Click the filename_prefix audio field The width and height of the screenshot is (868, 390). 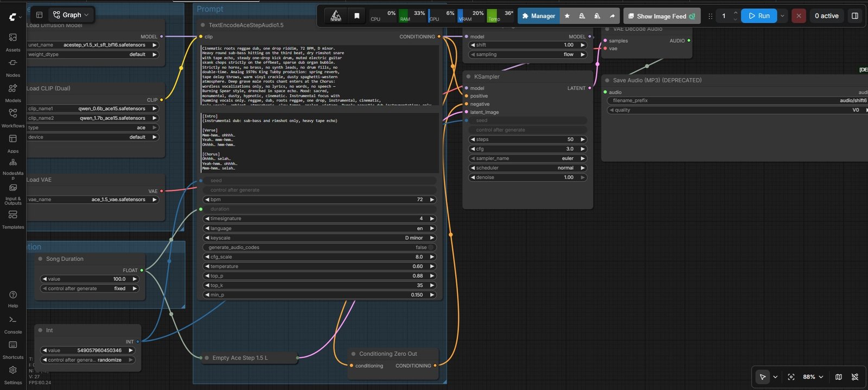pyautogui.click(x=738, y=100)
